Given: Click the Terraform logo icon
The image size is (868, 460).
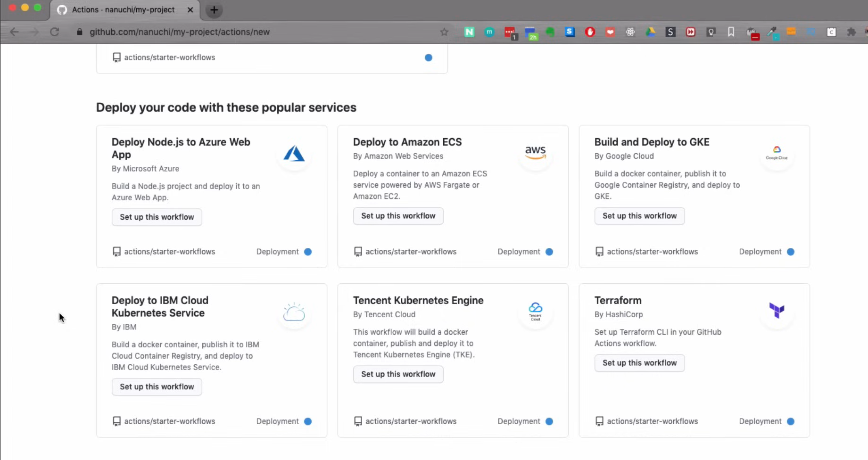Looking at the screenshot, I should [777, 310].
